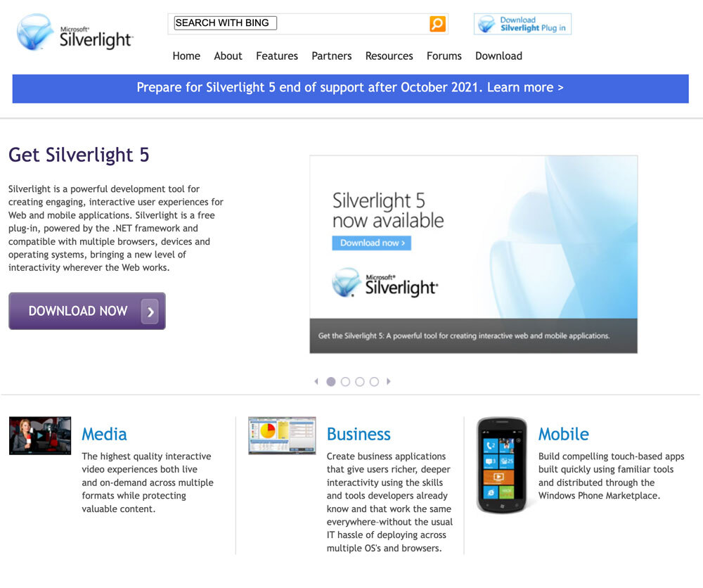This screenshot has height=588, width=703.
Task: Select the fourth carousel slide dot
Action: [374, 382]
